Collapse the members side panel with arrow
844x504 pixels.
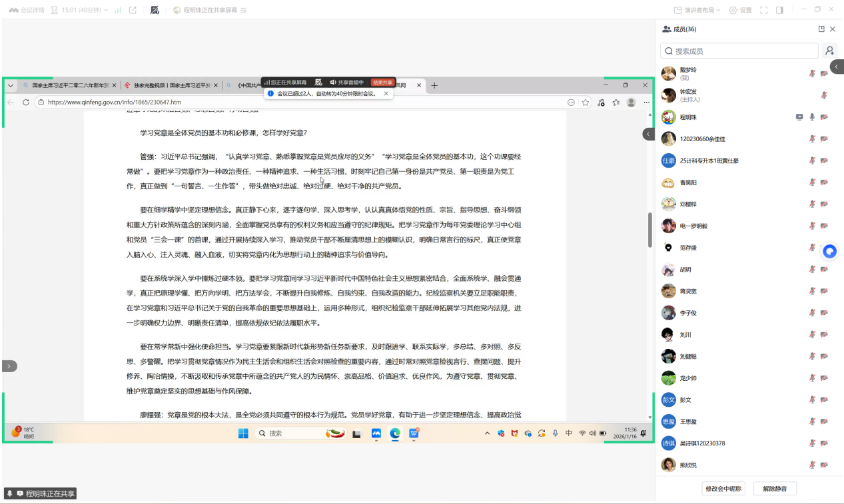pos(837,67)
